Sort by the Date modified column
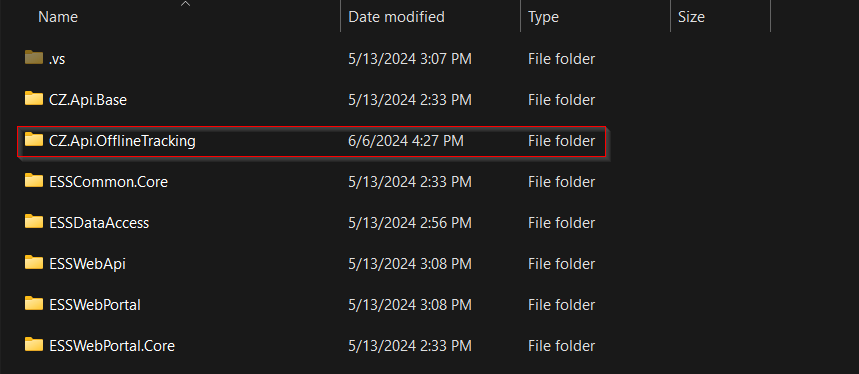Screen dimensions: 859x374 click(x=396, y=17)
